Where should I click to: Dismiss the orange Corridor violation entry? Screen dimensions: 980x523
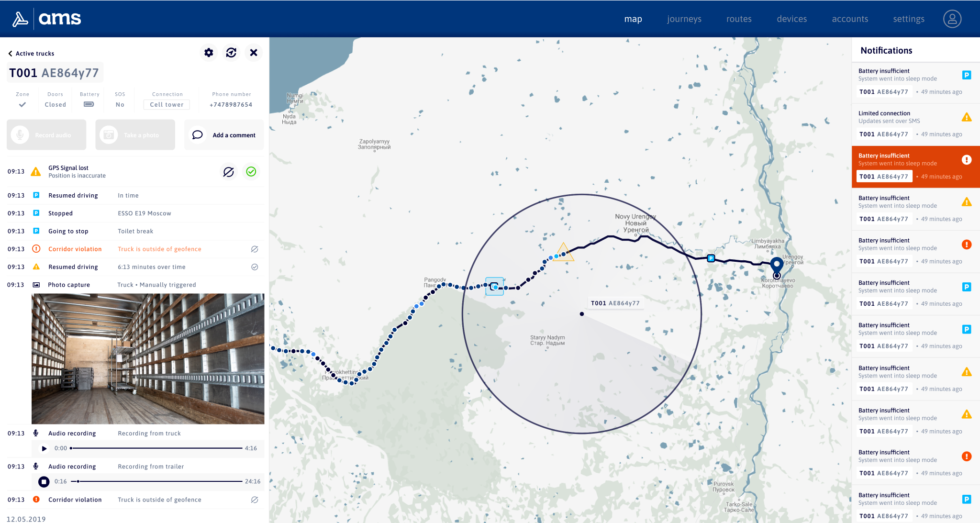point(255,249)
